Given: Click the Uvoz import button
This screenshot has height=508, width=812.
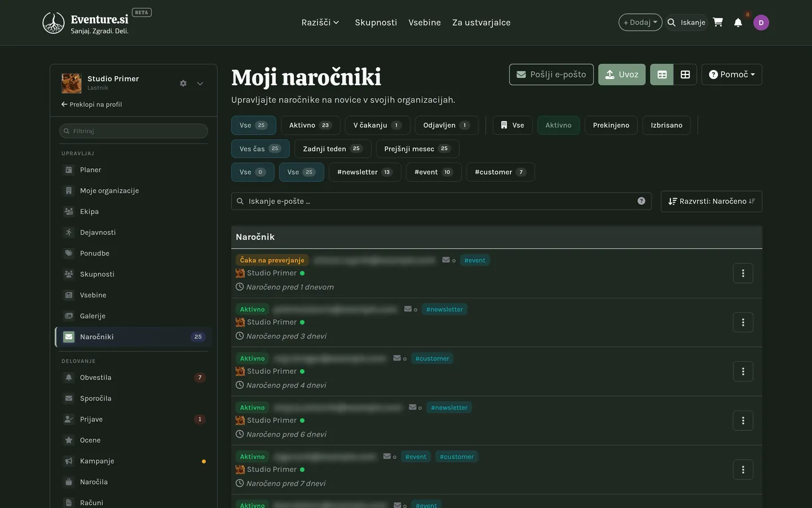Looking at the screenshot, I should coord(622,75).
